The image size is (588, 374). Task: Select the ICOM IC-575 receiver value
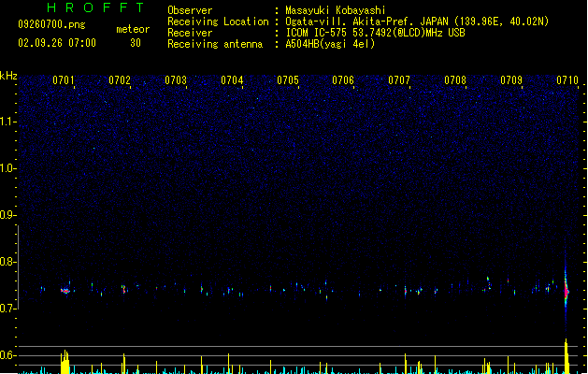click(x=375, y=33)
